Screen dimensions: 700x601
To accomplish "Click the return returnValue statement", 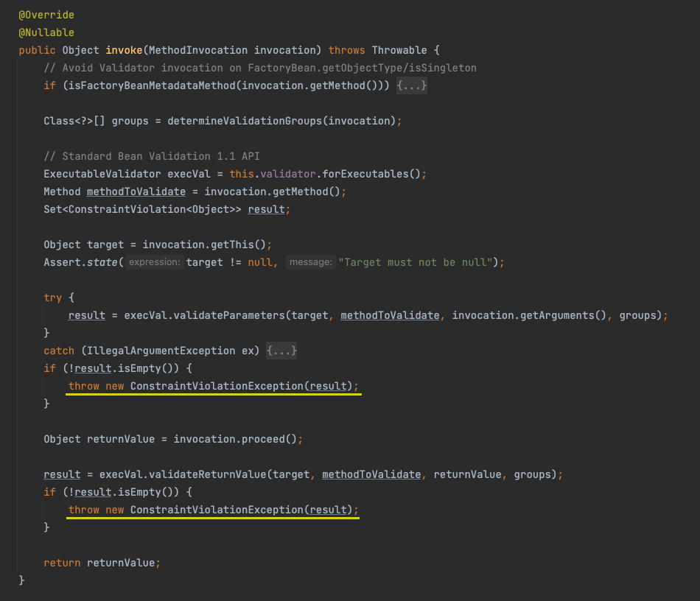I will tap(102, 563).
